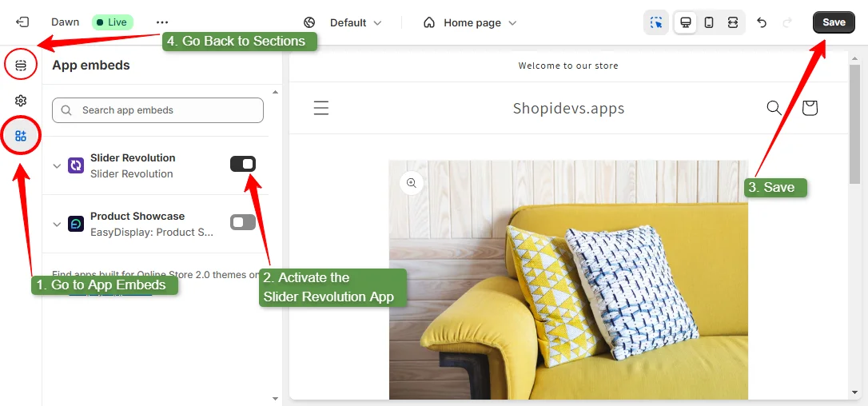Click the App embeds heading
This screenshot has width=868, height=406.
(91, 66)
